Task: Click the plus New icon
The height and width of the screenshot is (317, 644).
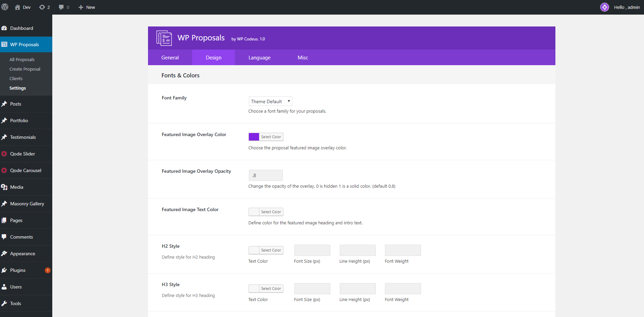Action: [x=81, y=7]
